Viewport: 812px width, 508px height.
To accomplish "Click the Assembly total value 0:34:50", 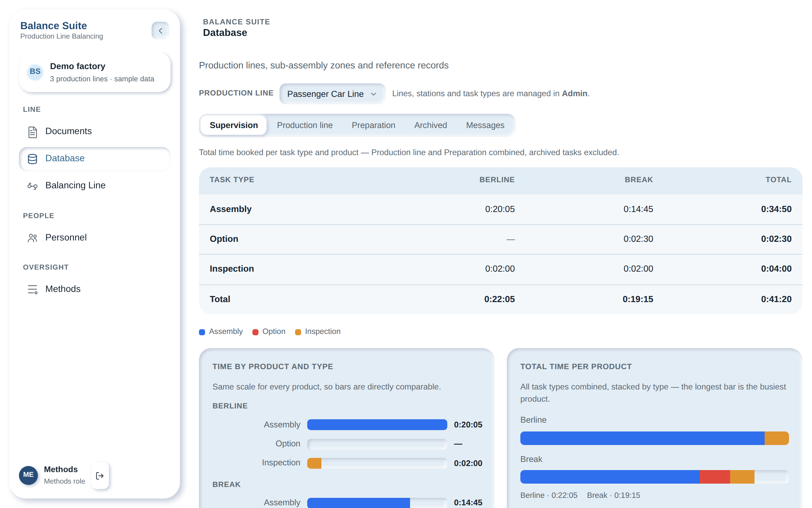I will point(776,209).
